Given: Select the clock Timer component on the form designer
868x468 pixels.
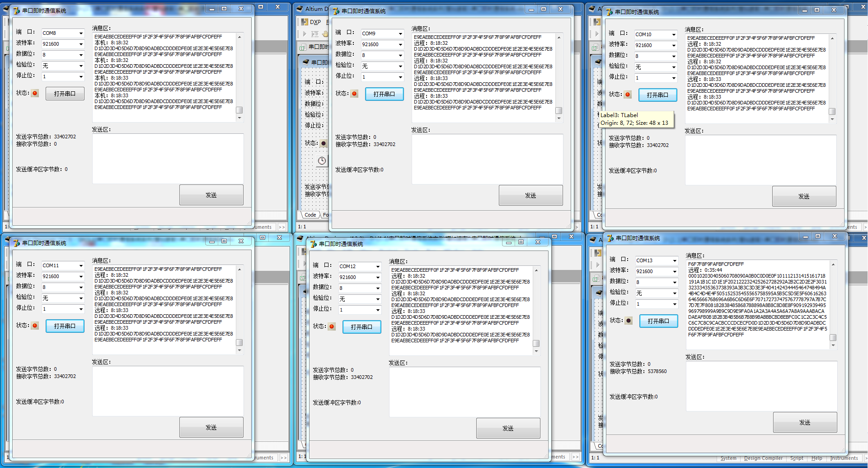Looking at the screenshot, I should tap(322, 161).
